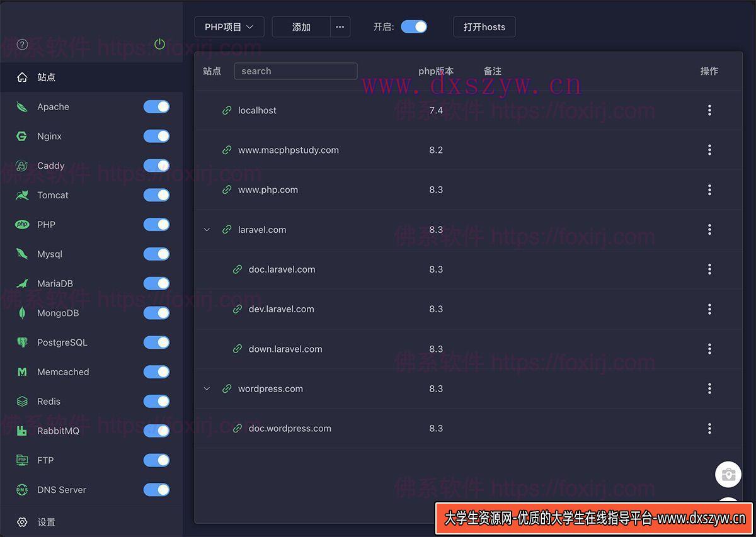The width and height of the screenshot is (756, 537).
Task: Click the localhost site name
Action: pyautogui.click(x=257, y=110)
